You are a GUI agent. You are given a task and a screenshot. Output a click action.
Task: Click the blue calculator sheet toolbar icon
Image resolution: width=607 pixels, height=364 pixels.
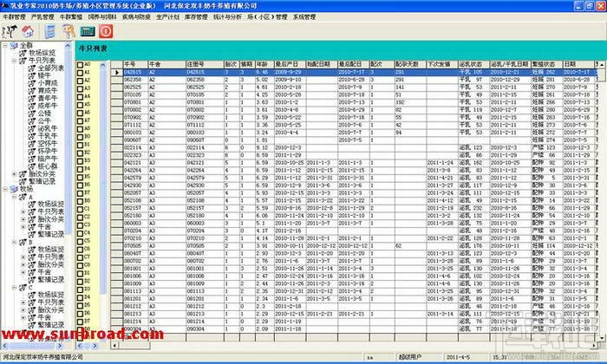[50, 31]
